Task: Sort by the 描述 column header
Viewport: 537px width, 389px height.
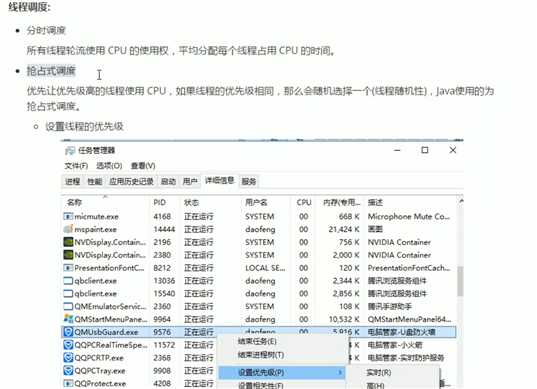Action: tap(375, 203)
